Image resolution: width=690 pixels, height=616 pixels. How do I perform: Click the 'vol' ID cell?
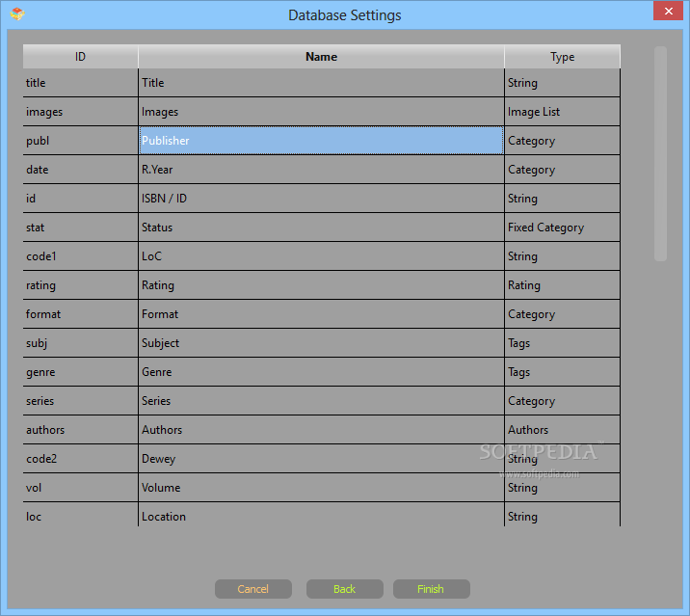tap(81, 488)
